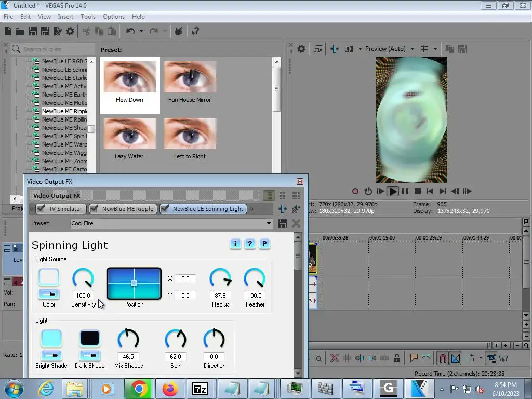
Task: Open the File menu
Action: pyautogui.click(x=8, y=17)
